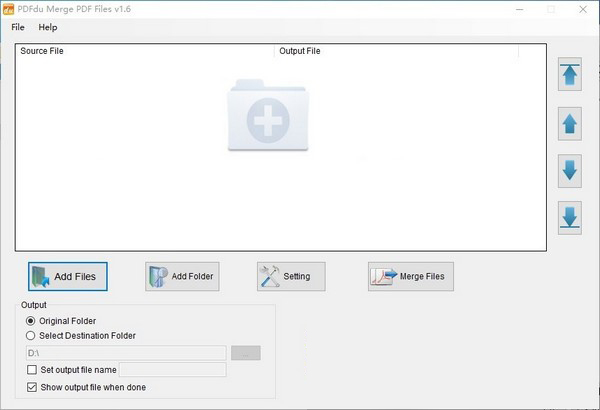Click the PDFdu app icon in title bar
600x410 pixels.
8,9
